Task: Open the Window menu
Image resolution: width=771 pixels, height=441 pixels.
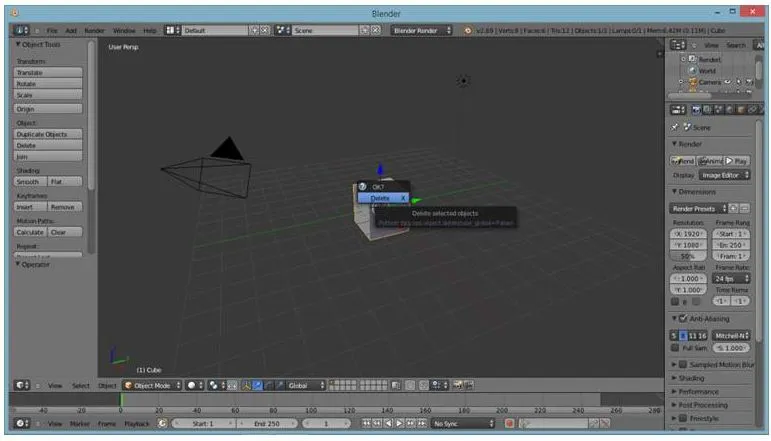Action: pyautogui.click(x=124, y=30)
